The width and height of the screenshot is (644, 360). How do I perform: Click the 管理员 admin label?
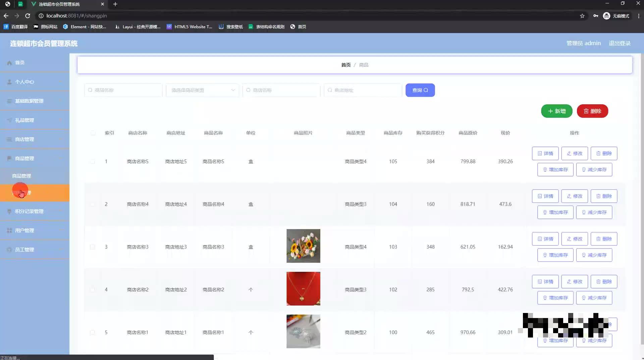[x=584, y=43]
